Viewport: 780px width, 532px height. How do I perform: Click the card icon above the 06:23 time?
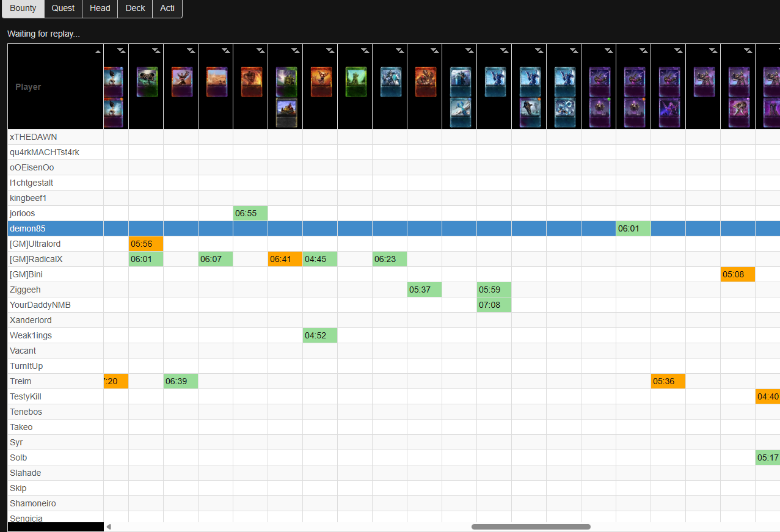390,82
